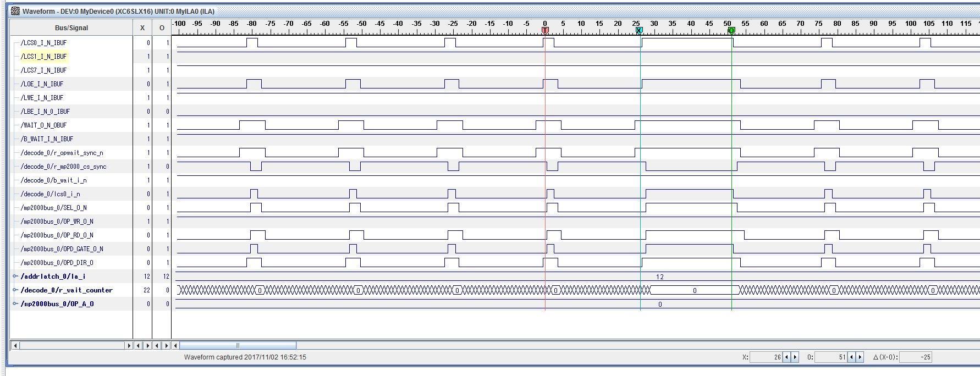
Task: Select signal /mp2000bus_0/SEL_O_N
Action: 53,207
